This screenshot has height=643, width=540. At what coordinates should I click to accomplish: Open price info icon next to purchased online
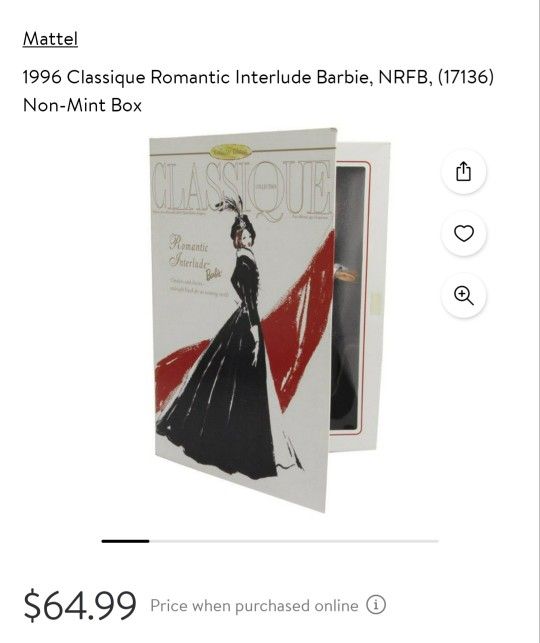[376, 605]
